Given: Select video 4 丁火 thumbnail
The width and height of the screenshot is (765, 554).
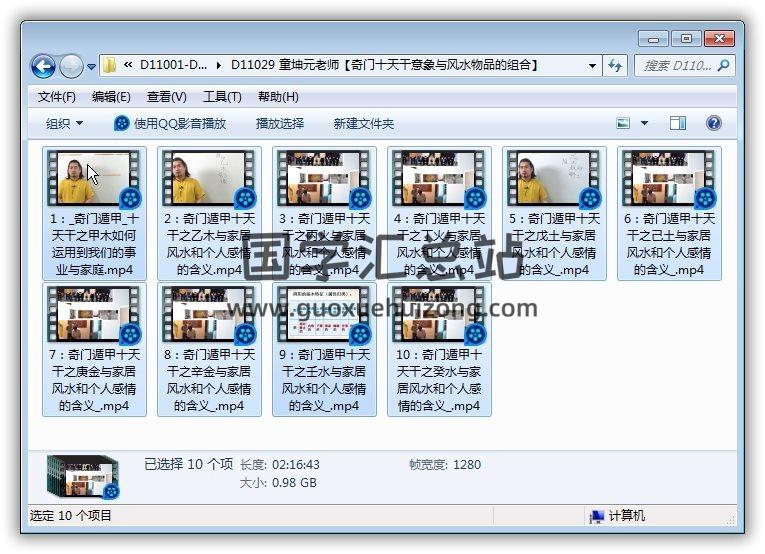Looking at the screenshot, I should coord(439,178).
